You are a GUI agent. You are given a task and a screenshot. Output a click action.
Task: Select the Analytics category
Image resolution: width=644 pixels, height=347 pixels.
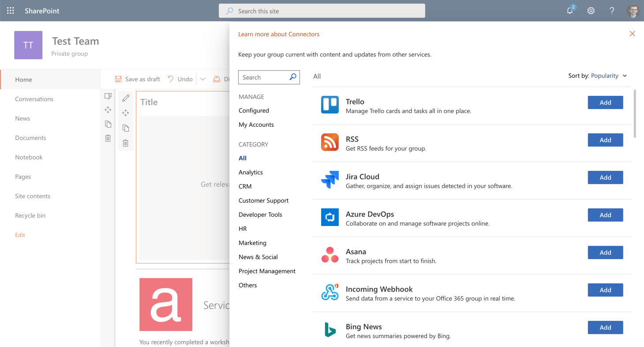click(x=251, y=172)
